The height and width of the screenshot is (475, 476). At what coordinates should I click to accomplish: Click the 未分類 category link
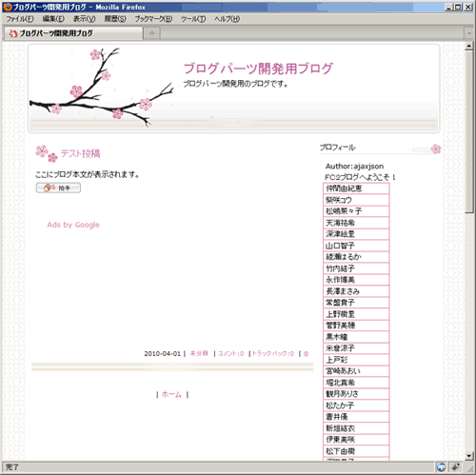point(199,353)
